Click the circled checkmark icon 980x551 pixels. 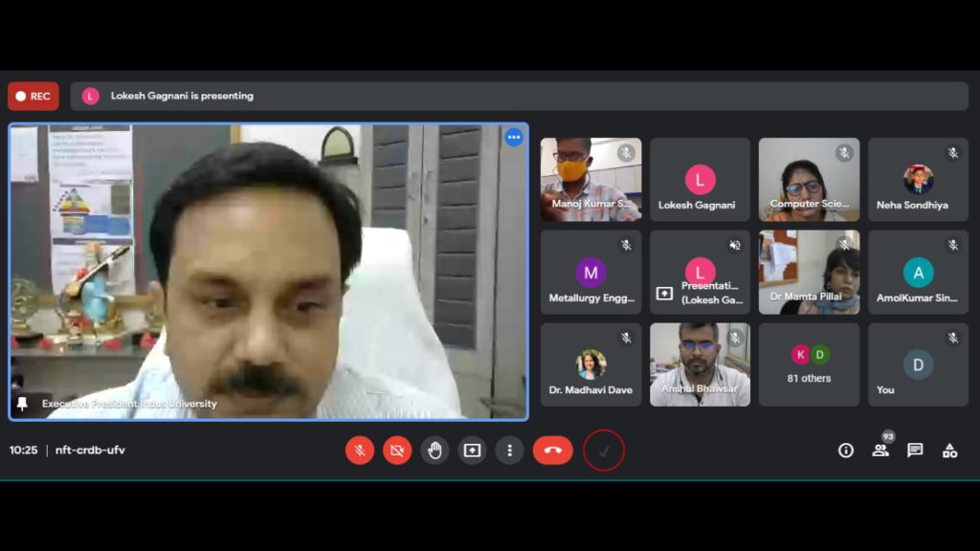604,451
